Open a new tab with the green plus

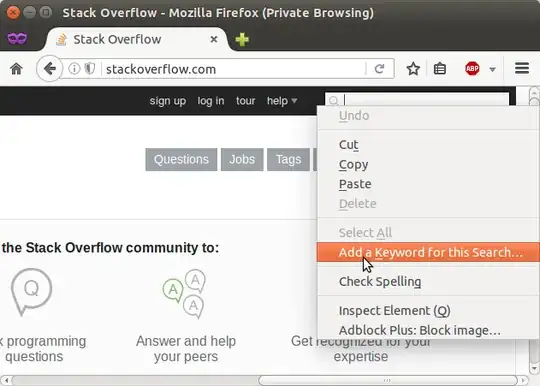(242, 39)
